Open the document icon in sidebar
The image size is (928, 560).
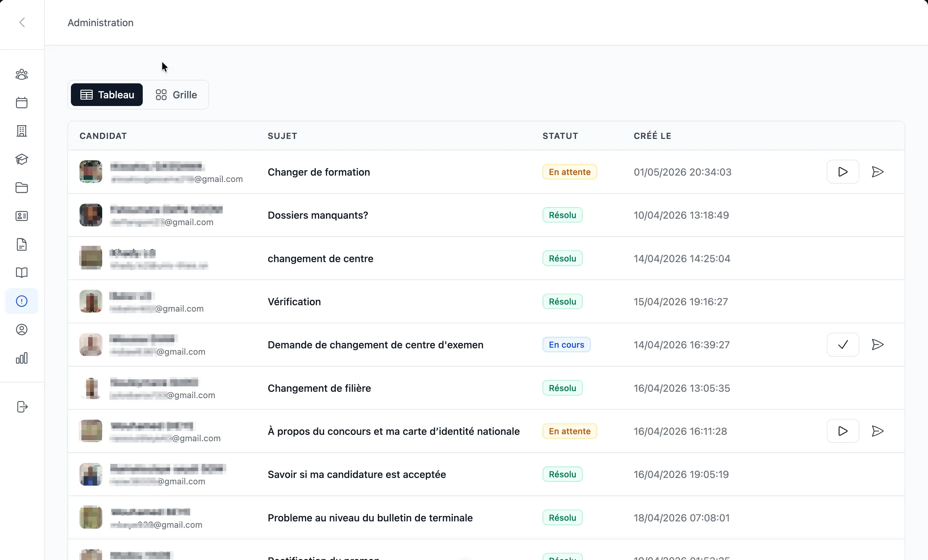click(21, 245)
